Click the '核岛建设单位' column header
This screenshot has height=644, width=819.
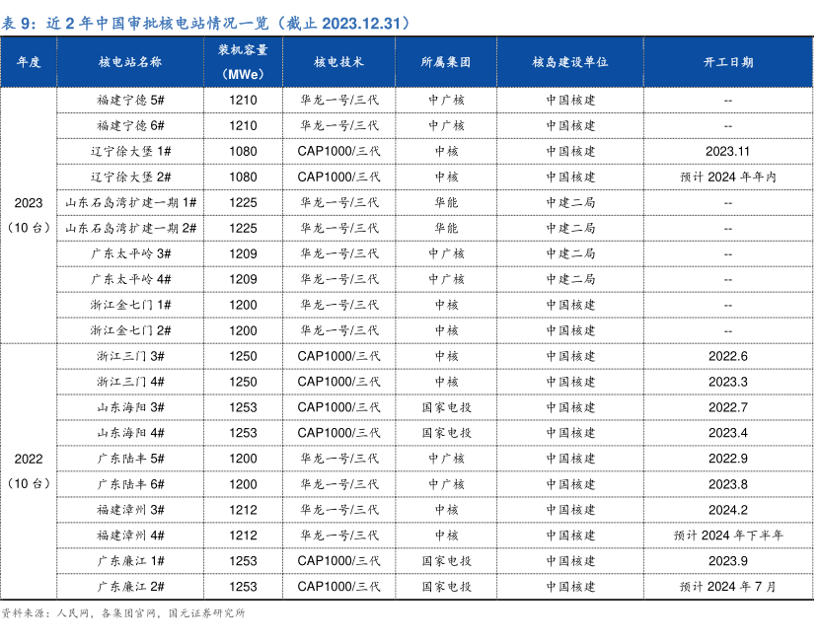click(x=570, y=62)
